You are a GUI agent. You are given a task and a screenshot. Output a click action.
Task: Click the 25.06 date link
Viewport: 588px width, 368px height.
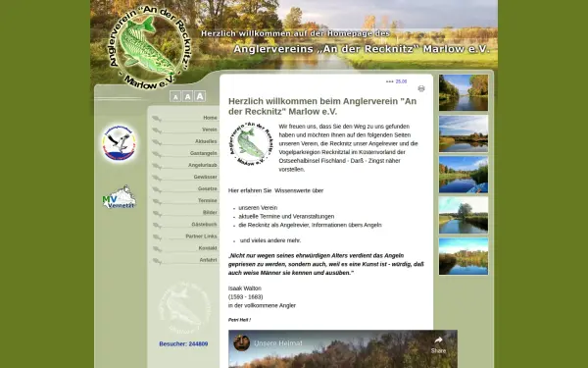[x=401, y=81]
